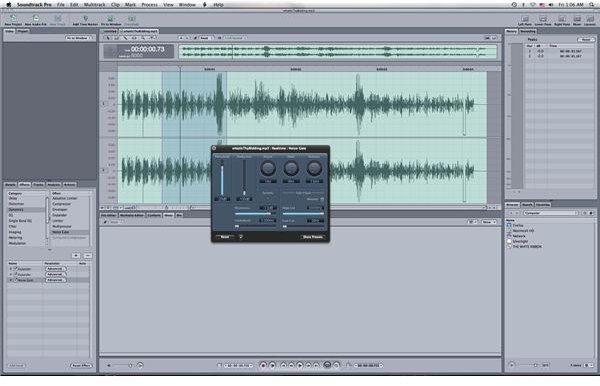Select the arrow selection tool in waveform toolbar

pos(108,38)
